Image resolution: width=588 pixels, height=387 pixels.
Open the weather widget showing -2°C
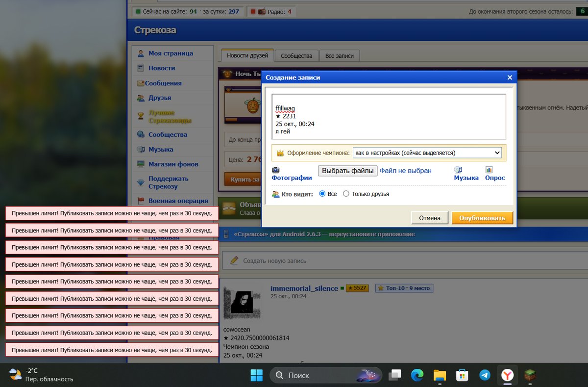(42, 375)
